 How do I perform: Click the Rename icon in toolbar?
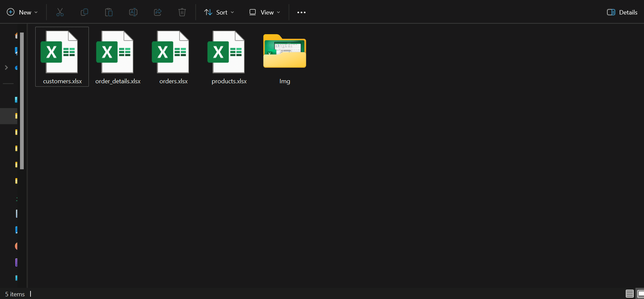(133, 12)
